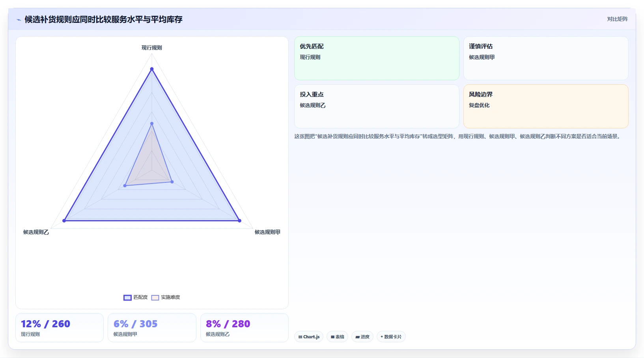Click the 匹配度 point at 候选规则乙 vertex
The width and height of the screenshot is (644, 358).
point(64,221)
